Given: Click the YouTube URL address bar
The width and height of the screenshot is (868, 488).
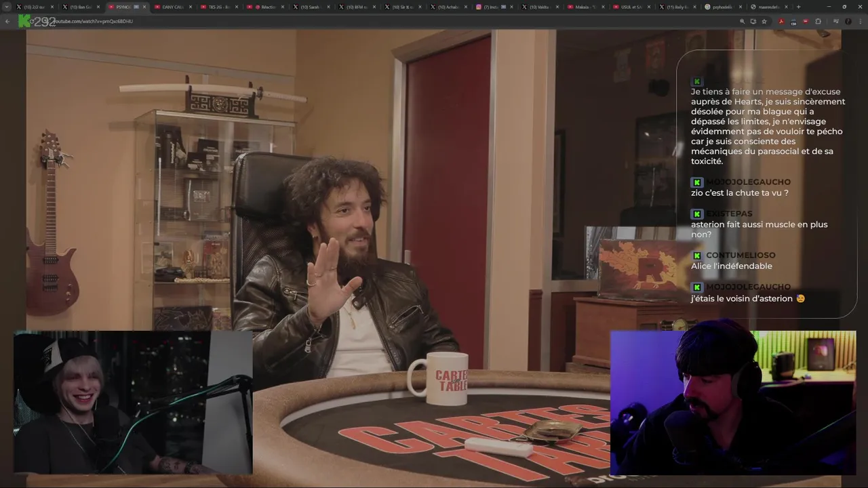Looking at the screenshot, I should click(x=393, y=21).
